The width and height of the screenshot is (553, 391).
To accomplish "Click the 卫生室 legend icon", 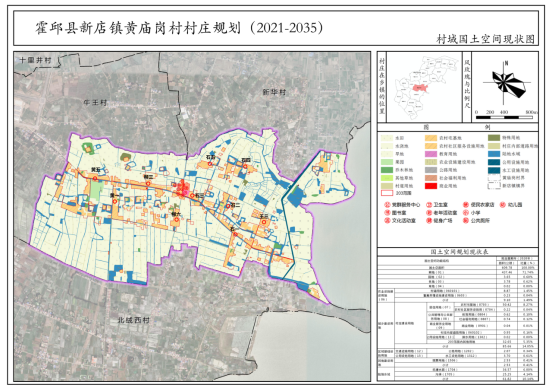I will pos(429,204).
